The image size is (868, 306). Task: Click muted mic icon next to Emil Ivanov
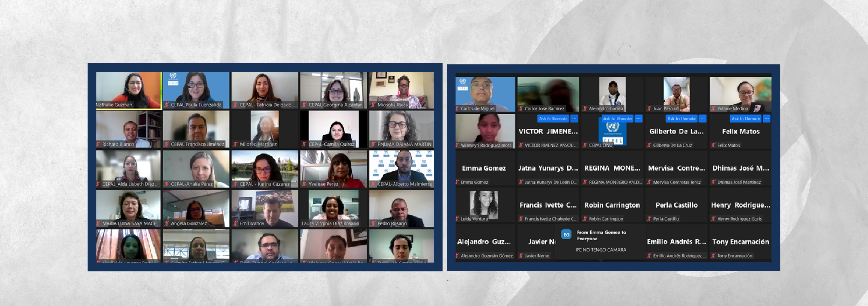click(235, 223)
